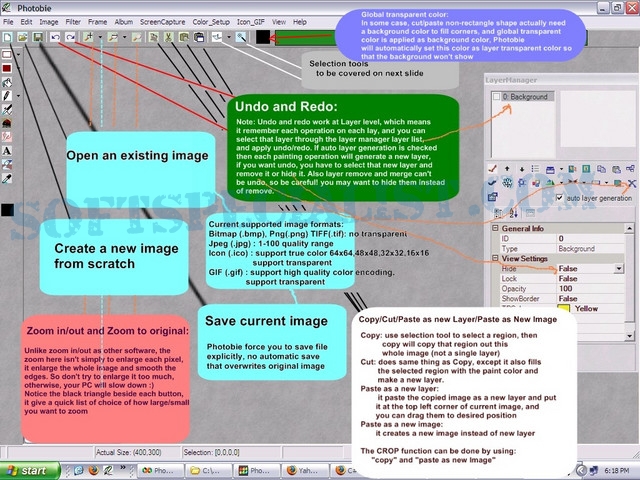Click the Zoom out magnifier icon

point(113,37)
